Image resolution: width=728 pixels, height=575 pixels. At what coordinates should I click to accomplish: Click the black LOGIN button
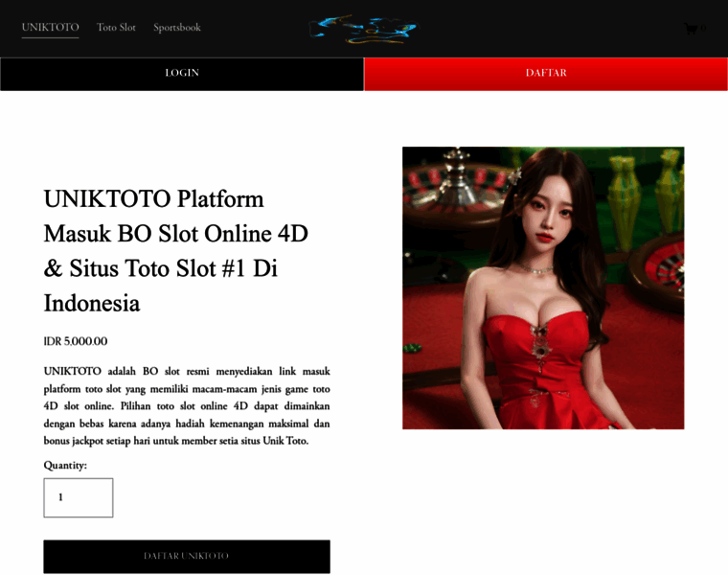(x=182, y=74)
